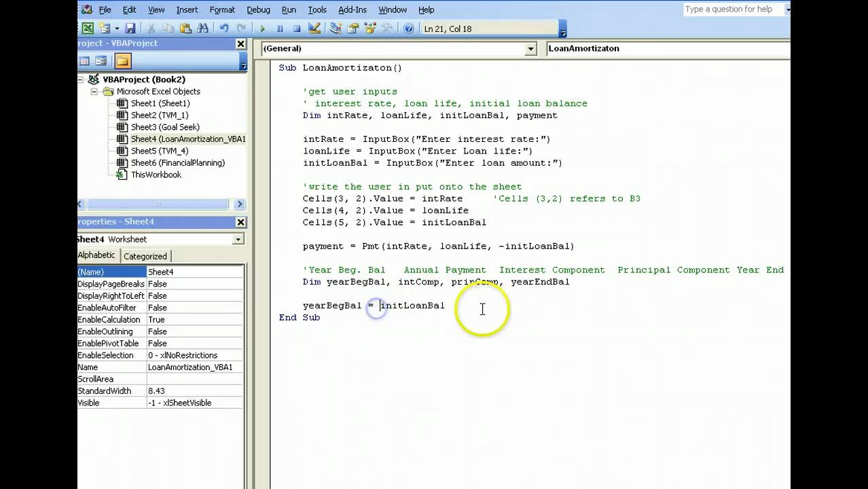
Task: Open Properties Window toolbar icon
Action: click(x=352, y=29)
